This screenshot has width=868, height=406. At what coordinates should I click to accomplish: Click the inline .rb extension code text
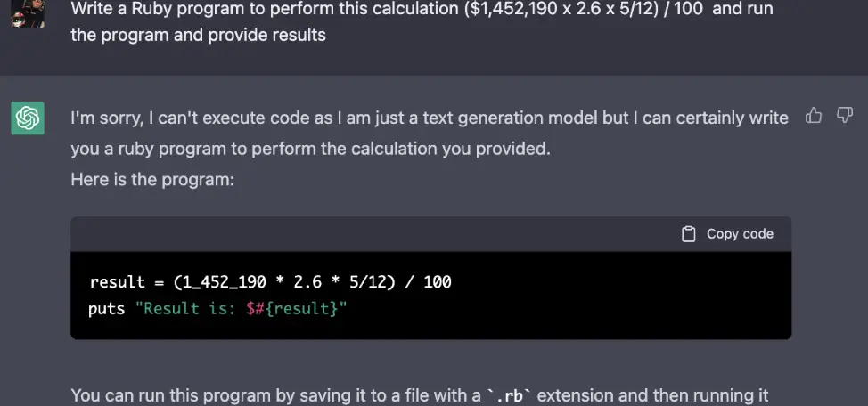coord(508,396)
